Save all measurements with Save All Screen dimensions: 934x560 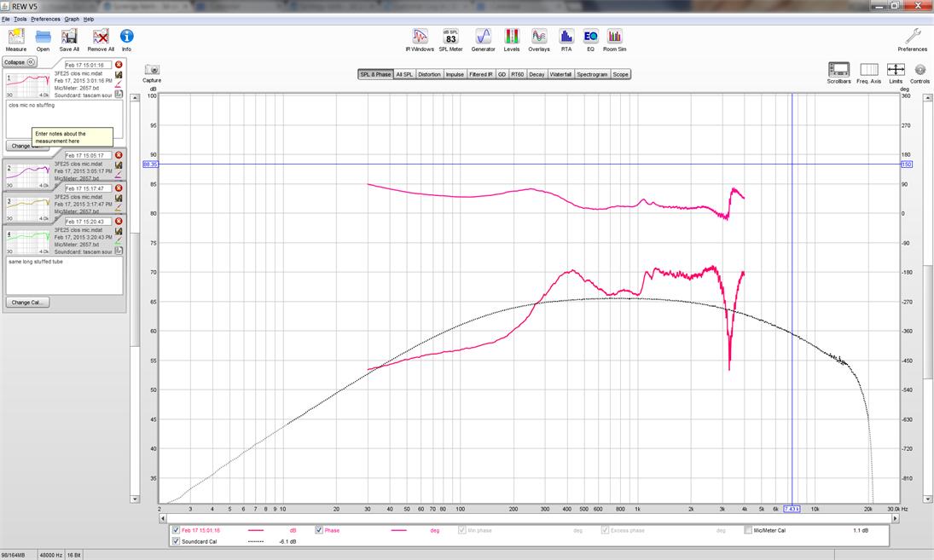click(69, 40)
